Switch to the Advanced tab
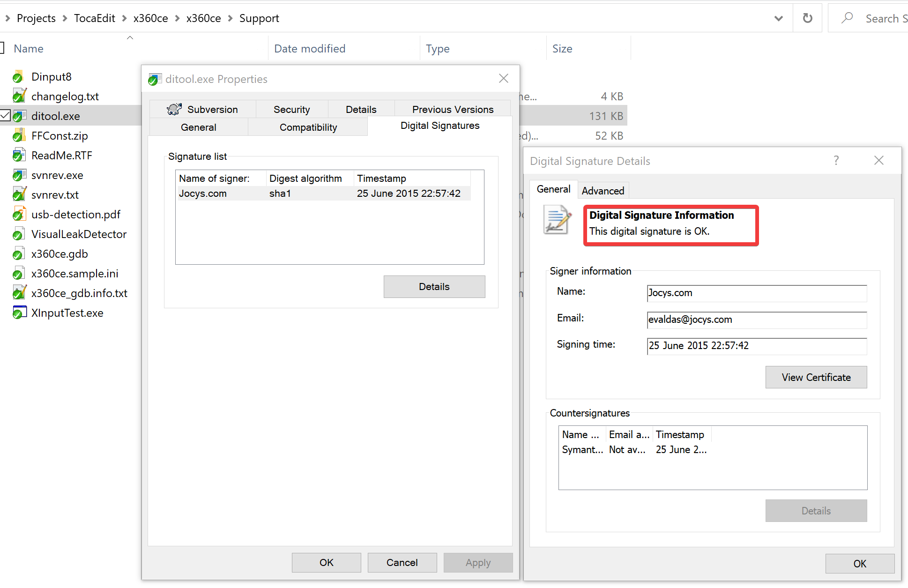The image size is (908, 588). click(x=603, y=190)
